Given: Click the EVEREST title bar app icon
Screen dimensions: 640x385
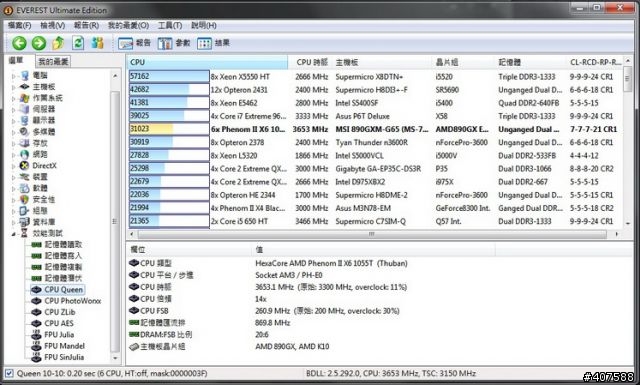Looking at the screenshot, I should coord(8,10).
